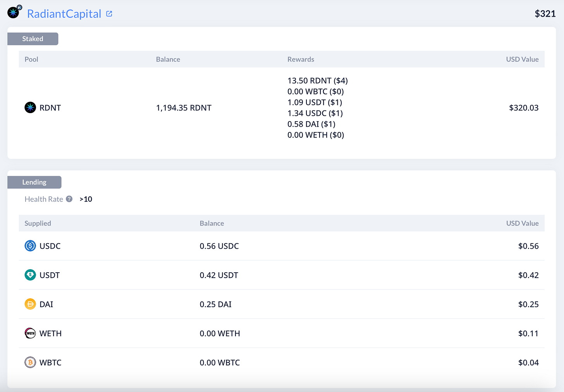Click the Health Rate help question icon
This screenshot has width=564, height=392.
69,199
